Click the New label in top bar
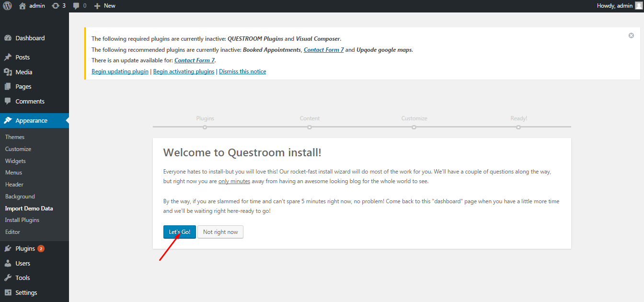 [110, 6]
